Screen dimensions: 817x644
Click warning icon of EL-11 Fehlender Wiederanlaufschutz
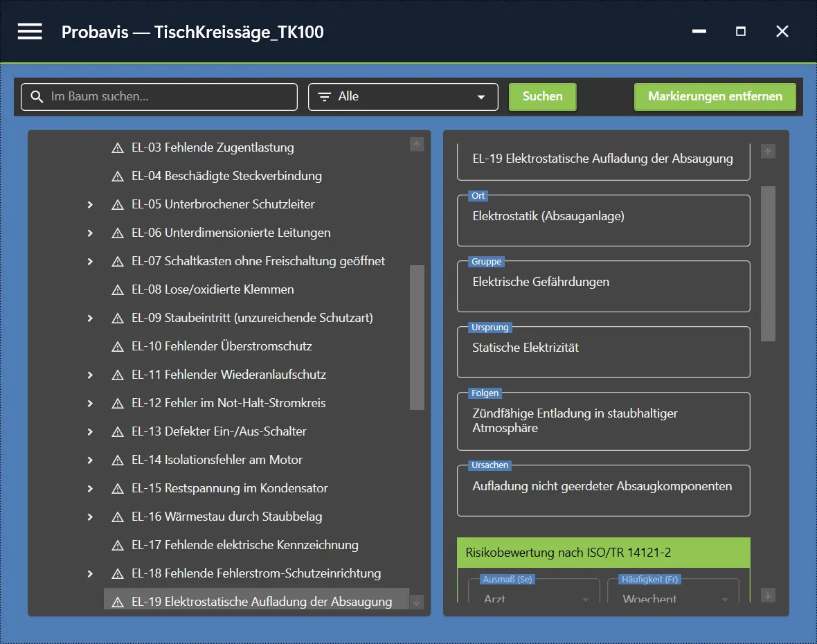[118, 375]
